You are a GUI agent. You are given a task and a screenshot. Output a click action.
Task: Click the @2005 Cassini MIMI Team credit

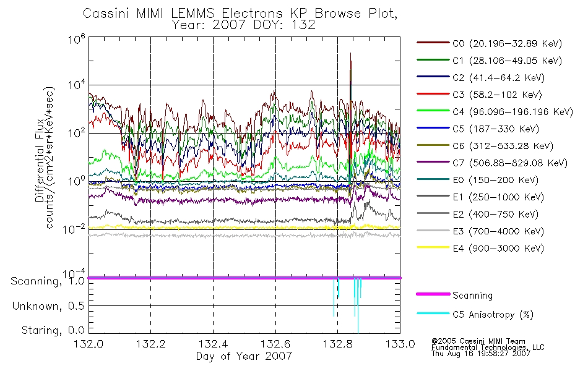pos(478,341)
